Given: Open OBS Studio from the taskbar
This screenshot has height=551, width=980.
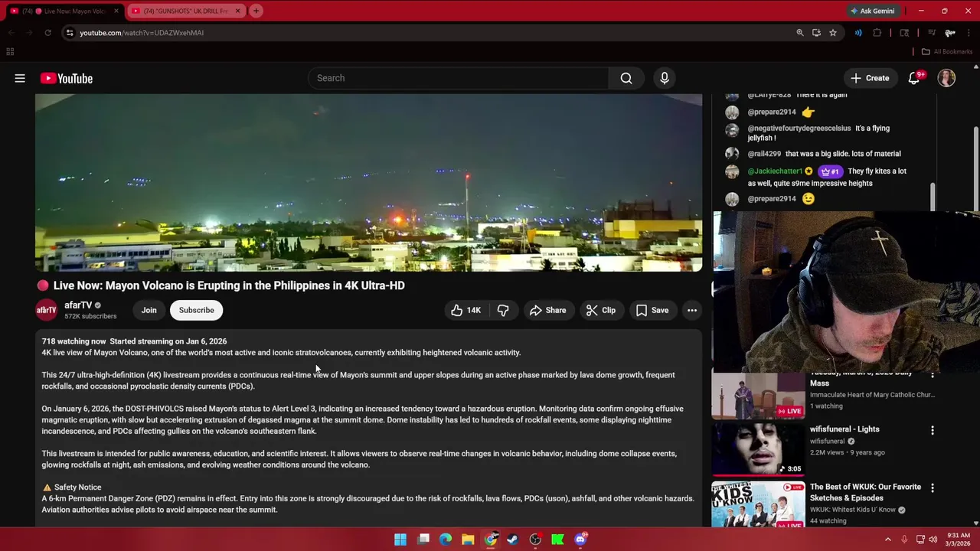Looking at the screenshot, I should click(x=535, y=540).
